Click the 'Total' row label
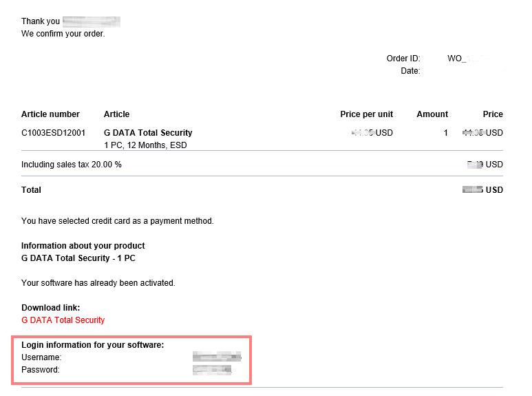Screen dimensions: 532x396 pos(31,190)
